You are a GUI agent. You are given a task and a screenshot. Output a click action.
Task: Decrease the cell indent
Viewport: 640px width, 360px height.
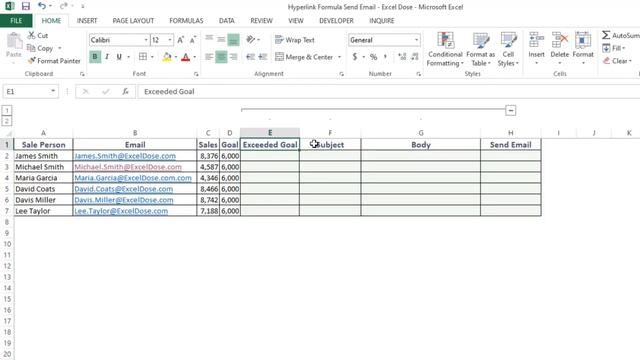pos(250,57)
